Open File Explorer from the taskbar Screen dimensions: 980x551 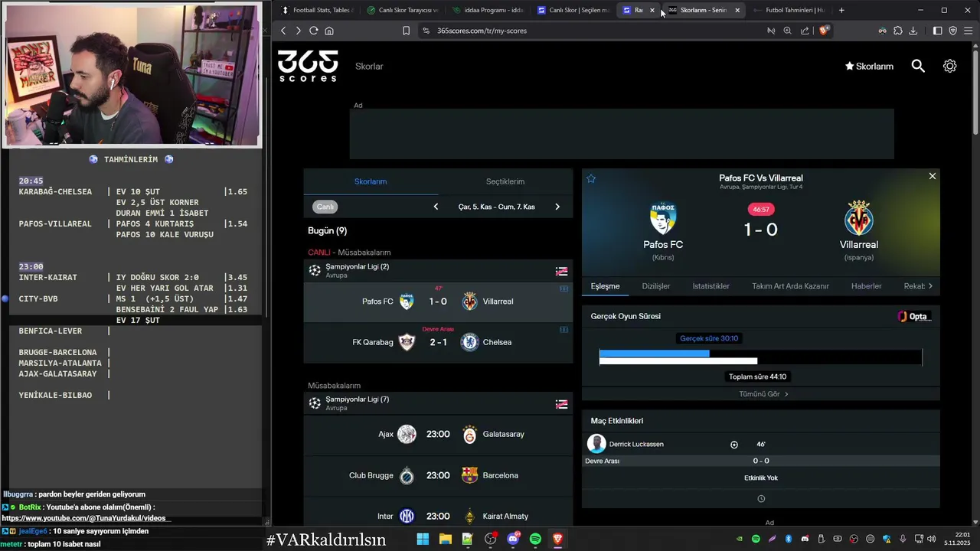click(x=445, y=540)
